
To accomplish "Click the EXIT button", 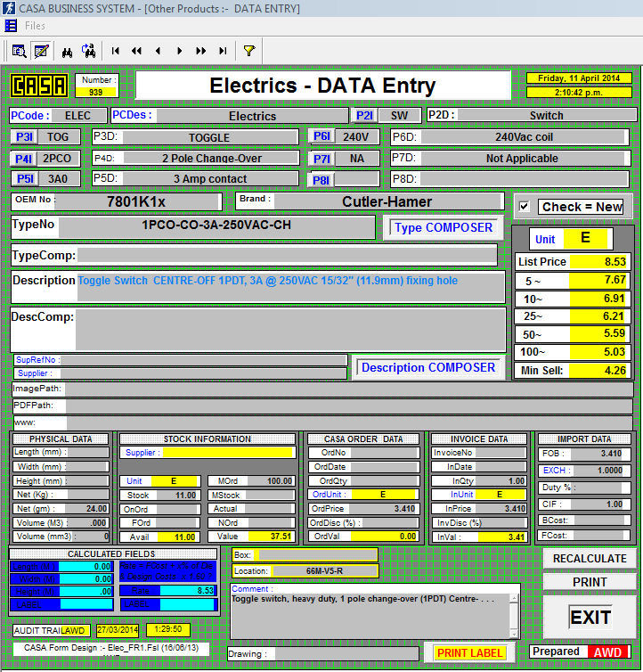I will pos(590,617).
